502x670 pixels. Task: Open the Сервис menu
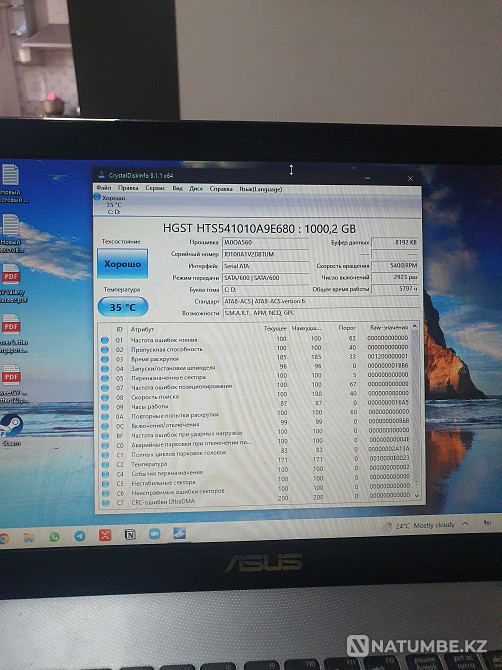pyautogui.click(x=155, y=188)
